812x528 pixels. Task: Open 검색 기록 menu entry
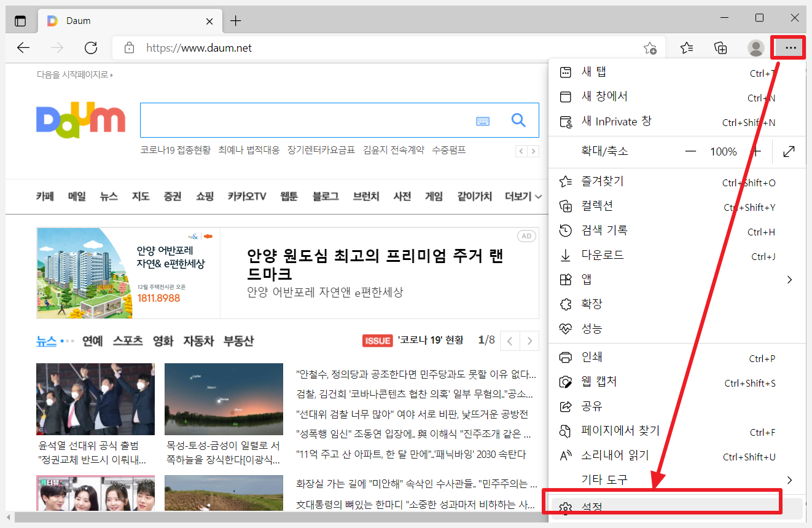[x=677, y=231]
